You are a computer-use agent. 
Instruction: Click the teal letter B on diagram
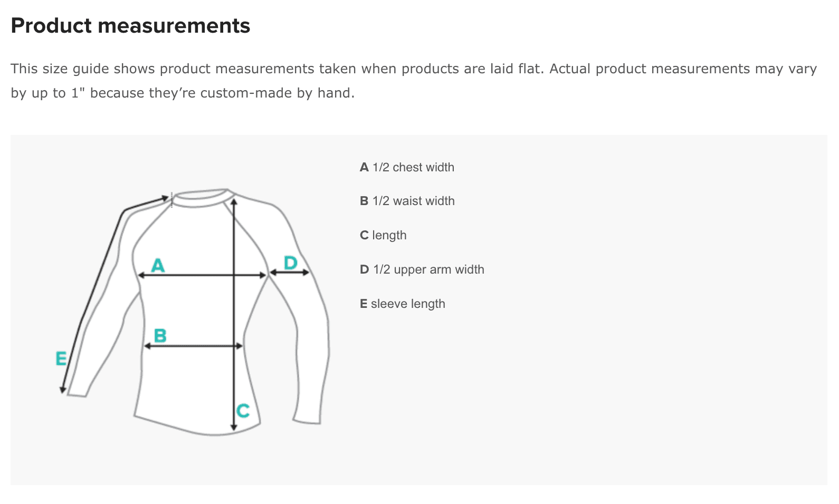[160, 336]
